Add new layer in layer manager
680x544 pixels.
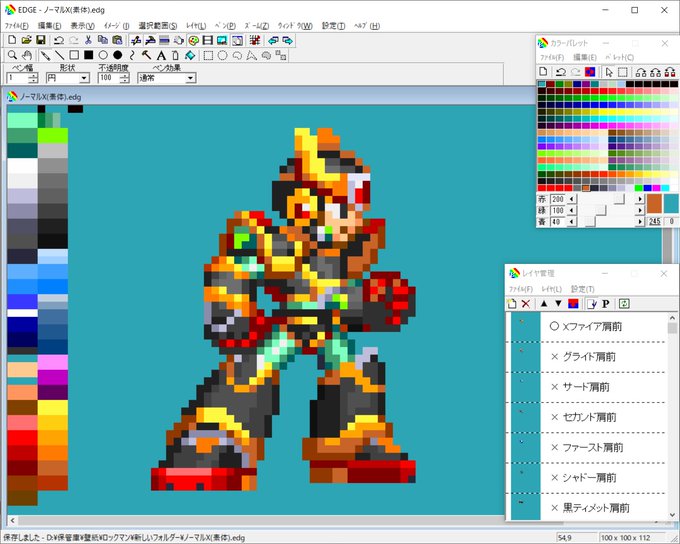tap(512, 304)
